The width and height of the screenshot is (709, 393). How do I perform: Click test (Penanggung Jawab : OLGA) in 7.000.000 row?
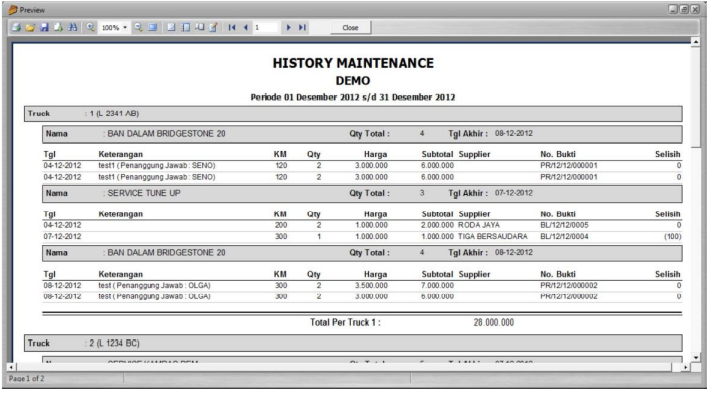coord(155,285)
